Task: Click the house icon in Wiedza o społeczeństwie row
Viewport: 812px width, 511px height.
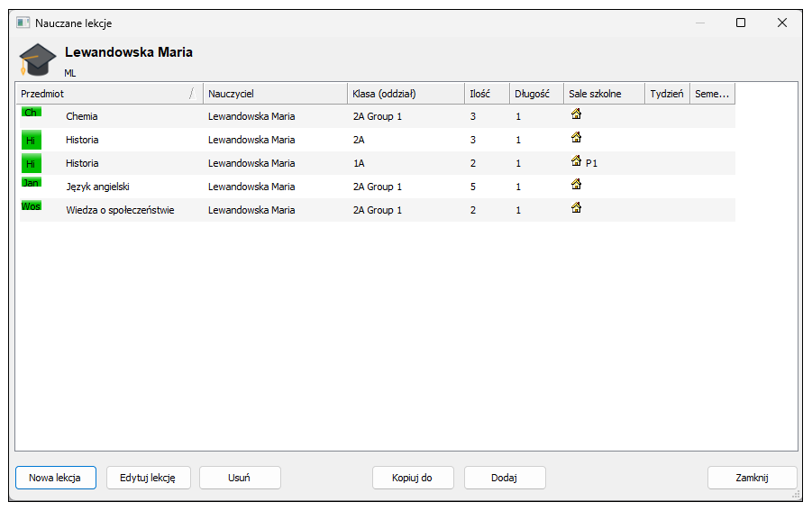Action: pyautogui.click(x=576, y=207)
